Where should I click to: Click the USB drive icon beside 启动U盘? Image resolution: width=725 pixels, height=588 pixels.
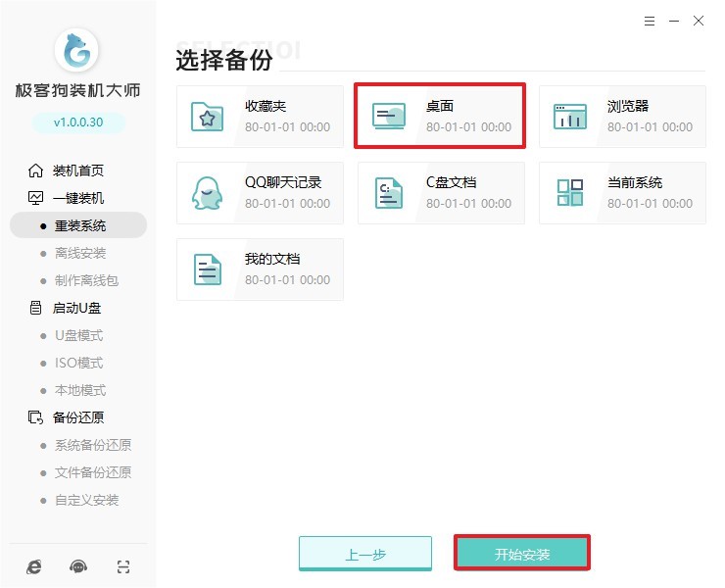(x=35, y=308)
